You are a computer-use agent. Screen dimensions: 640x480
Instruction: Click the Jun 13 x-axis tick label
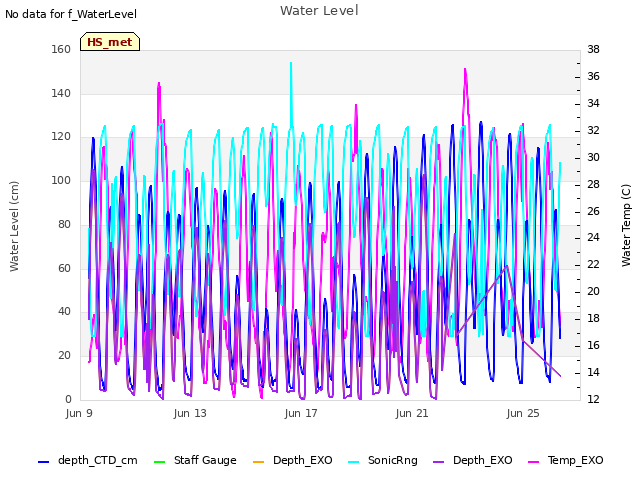(x=190, y=413)
